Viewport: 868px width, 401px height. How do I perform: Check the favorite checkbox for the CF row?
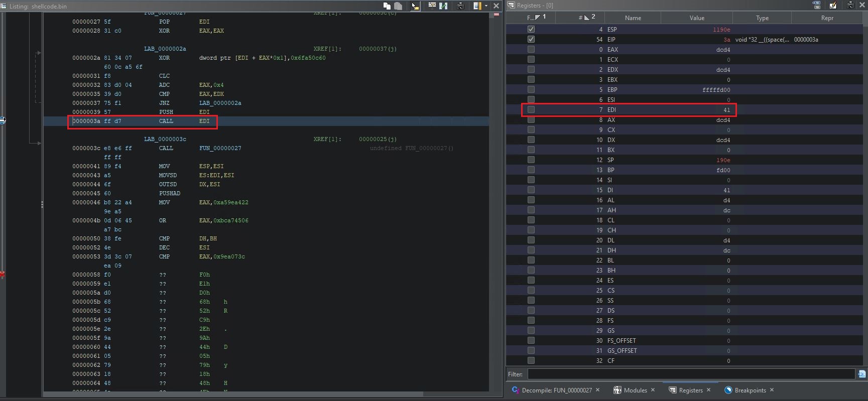(531, 360)
